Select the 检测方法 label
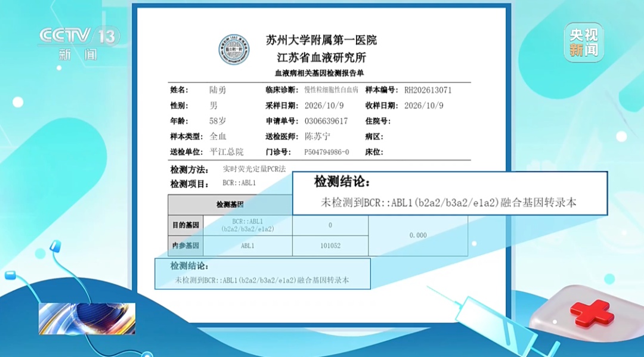 190,169
